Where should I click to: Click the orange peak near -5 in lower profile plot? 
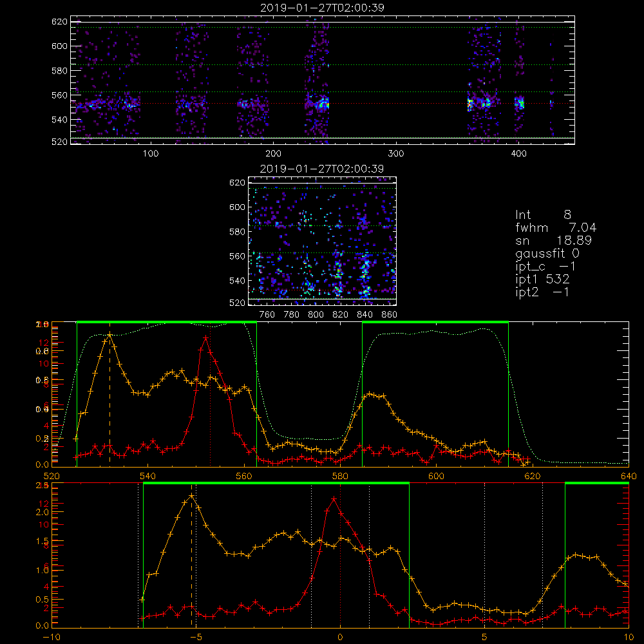click(x=191, y=496)
